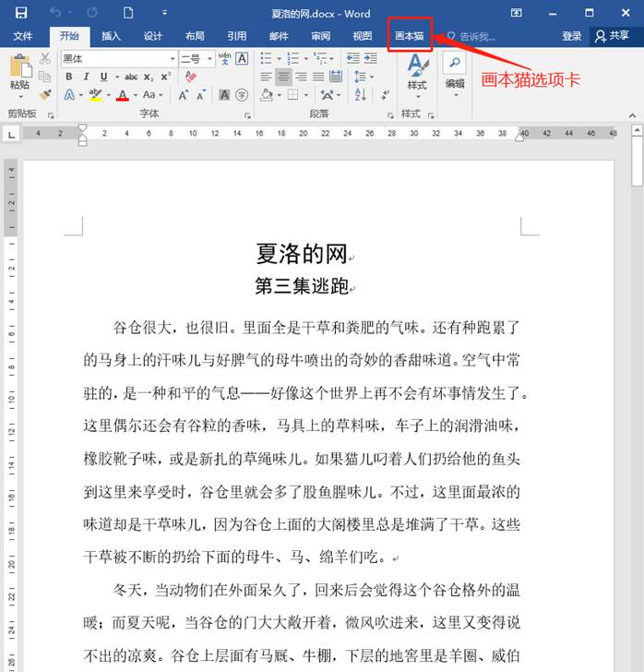Open the 样式 styles gallery
The height and width of the screenshot is (672, 644).
coord(417,77)
